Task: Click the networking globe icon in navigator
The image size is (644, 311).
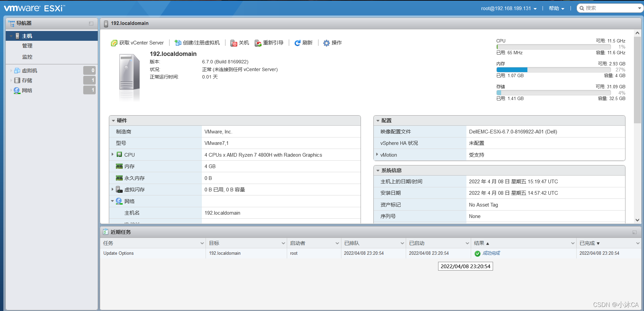Action: (17, 90)
